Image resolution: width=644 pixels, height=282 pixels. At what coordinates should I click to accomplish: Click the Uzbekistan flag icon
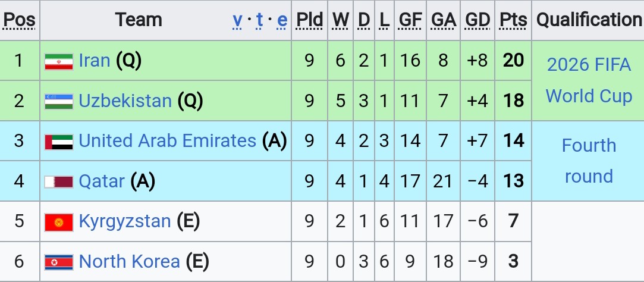pos(59,102)
